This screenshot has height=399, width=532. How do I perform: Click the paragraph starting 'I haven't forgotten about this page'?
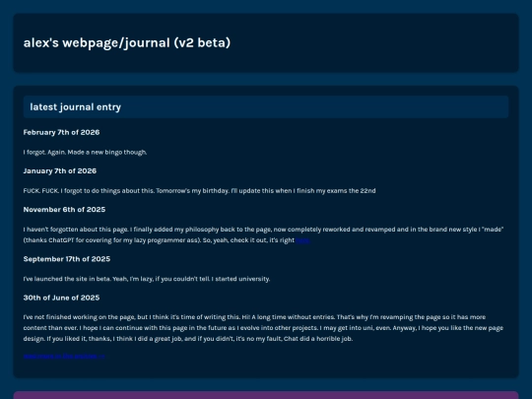[263, 234]
